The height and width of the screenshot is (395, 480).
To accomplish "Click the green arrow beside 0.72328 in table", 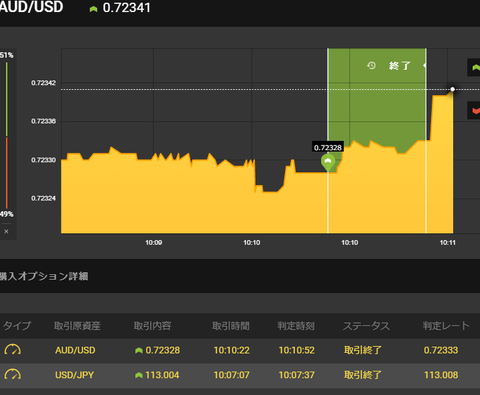I will point(139,350).
